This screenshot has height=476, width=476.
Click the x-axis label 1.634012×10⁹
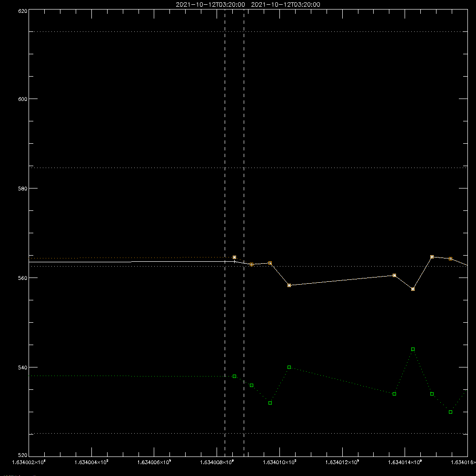coord(342,462)
